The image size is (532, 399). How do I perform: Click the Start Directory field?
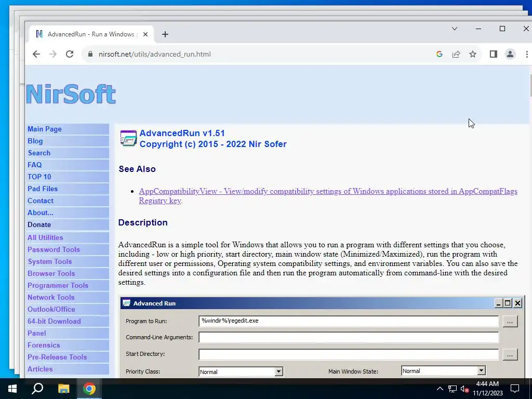pyautogui.click(x=349, y=354)
